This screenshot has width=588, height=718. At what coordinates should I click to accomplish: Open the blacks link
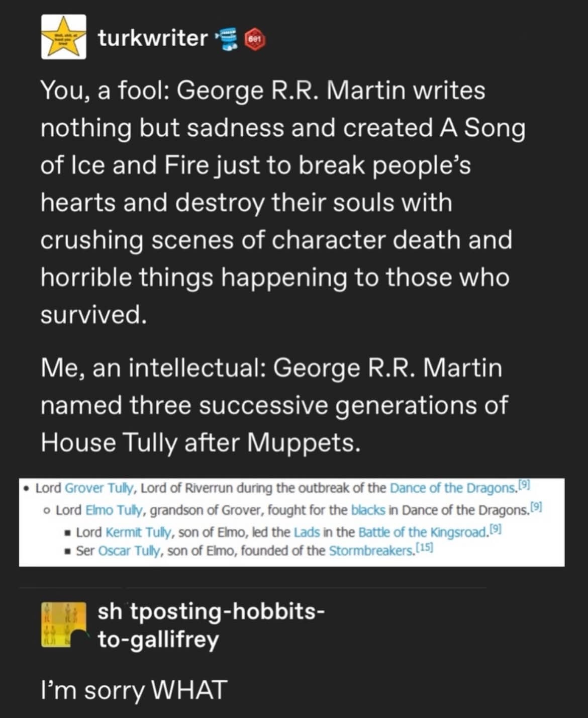click(x=368, y=510)
